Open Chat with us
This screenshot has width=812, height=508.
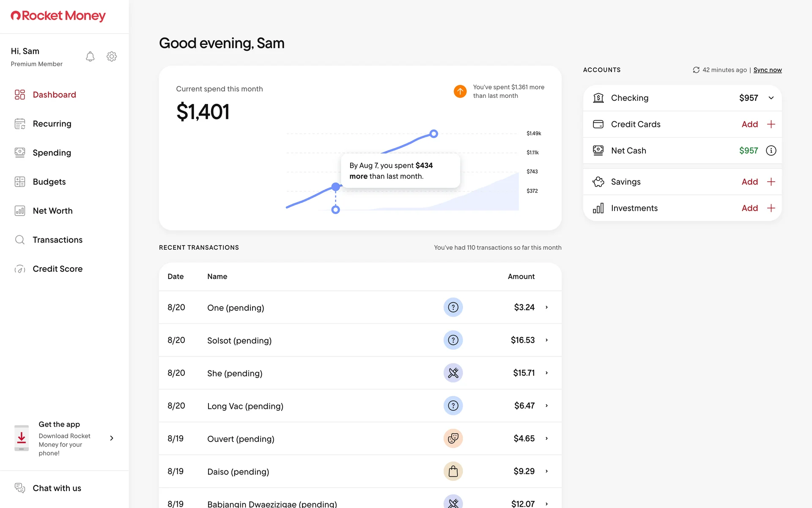57,488
